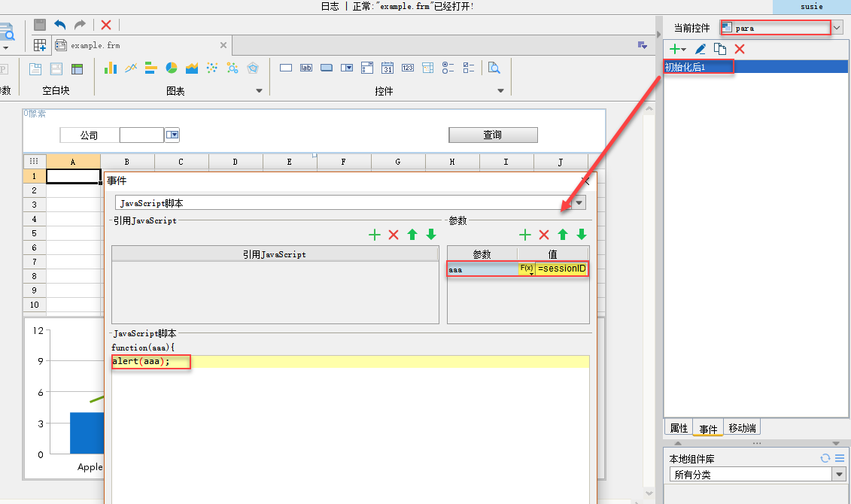This screenshot has width=851, height=504.
Task: Open the 当前控件 para dropdown
Action: pyautogui.click(x=837, y=28)
